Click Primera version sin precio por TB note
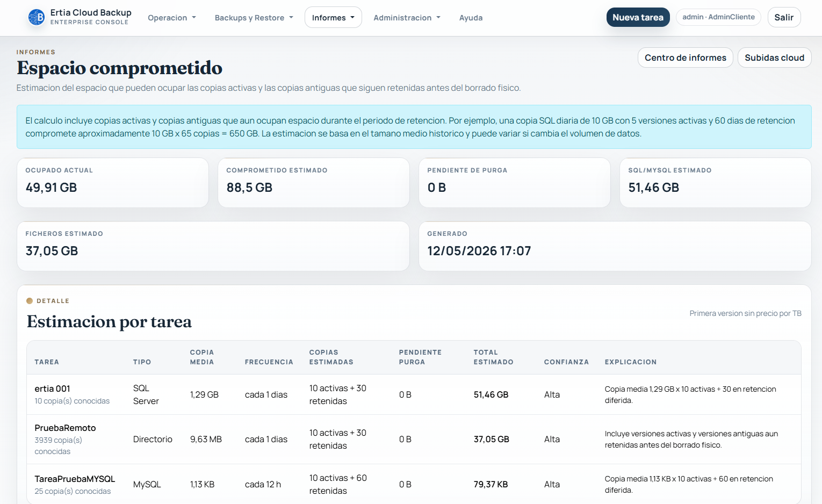 point(745,313)
